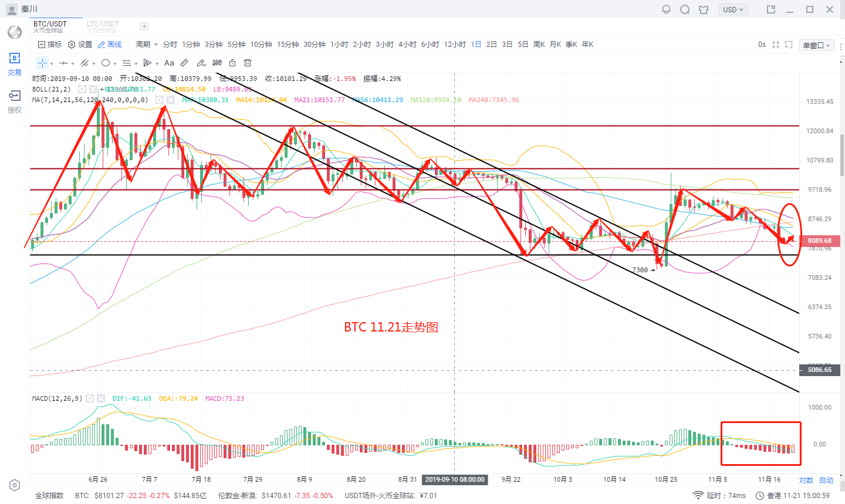Open 单窗口 window layout dropdown
Image resolution: width=845 pixels, height=504 pixels.
click(x=817, y=45)
